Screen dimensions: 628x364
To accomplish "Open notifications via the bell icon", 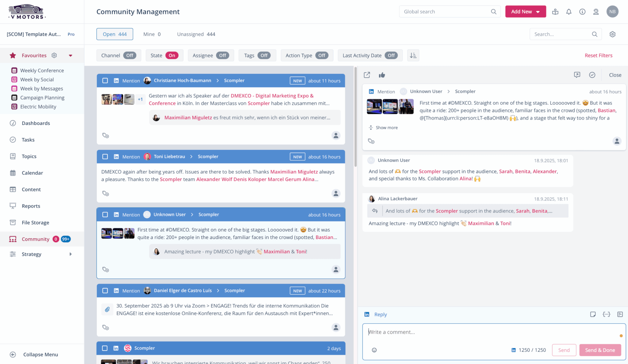I will pyautogui.click(x=569, y=11).
